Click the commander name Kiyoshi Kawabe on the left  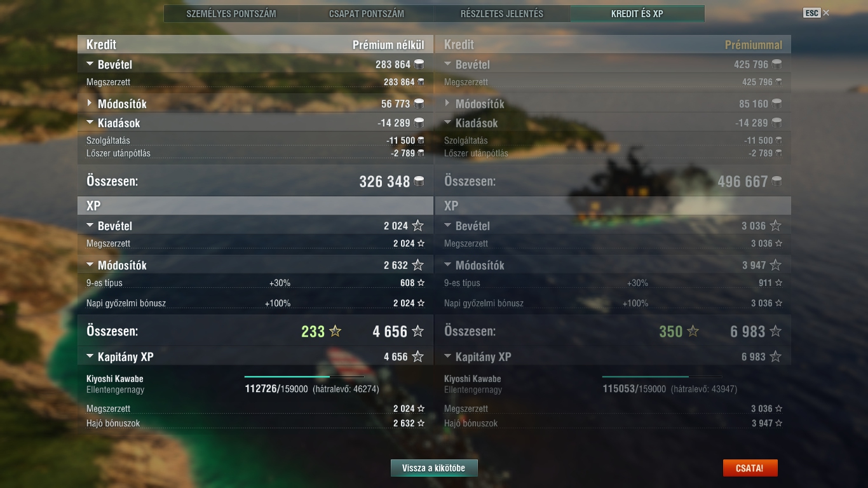click(115, 379)
